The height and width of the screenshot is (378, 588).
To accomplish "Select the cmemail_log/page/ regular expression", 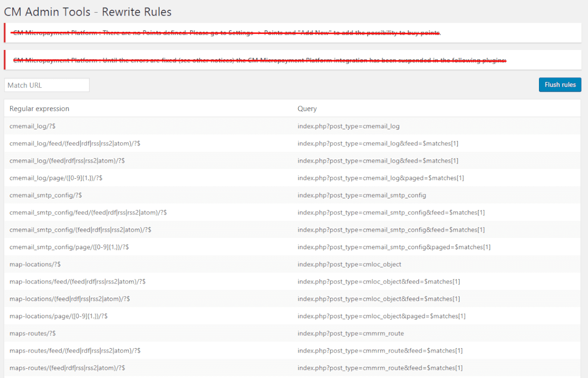I will point(56,178).
